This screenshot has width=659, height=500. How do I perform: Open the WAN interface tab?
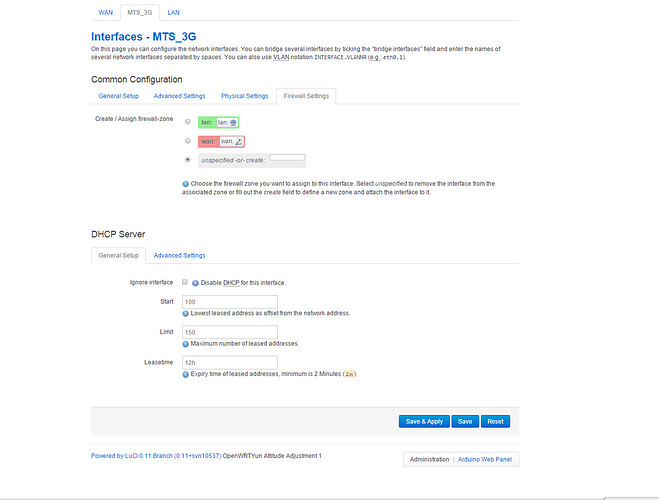[105, 13]
